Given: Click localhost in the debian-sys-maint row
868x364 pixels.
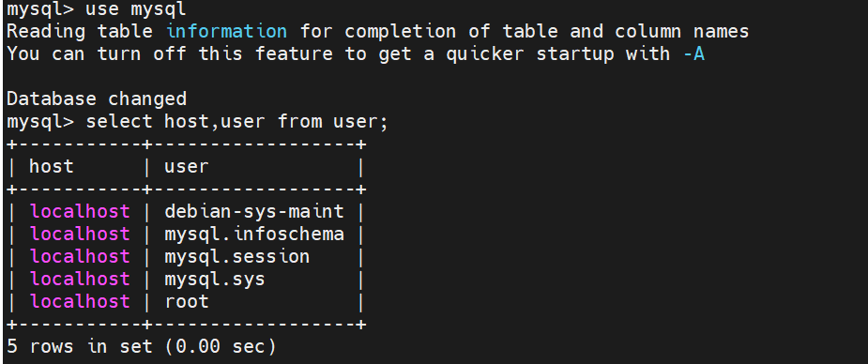Looking at the screenshot, I should [x=80, y=211].
